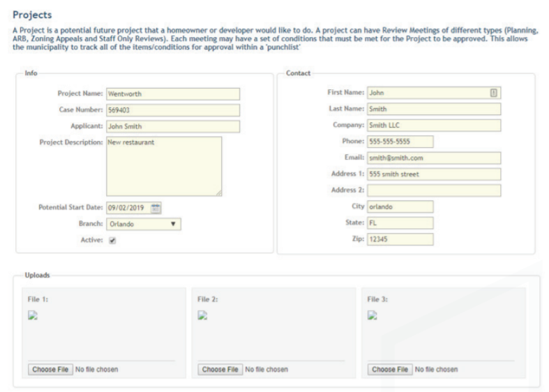This screenshot has height=392, width=549.
Task: Click the empty Address 2 field
Action: click(434, 190)
